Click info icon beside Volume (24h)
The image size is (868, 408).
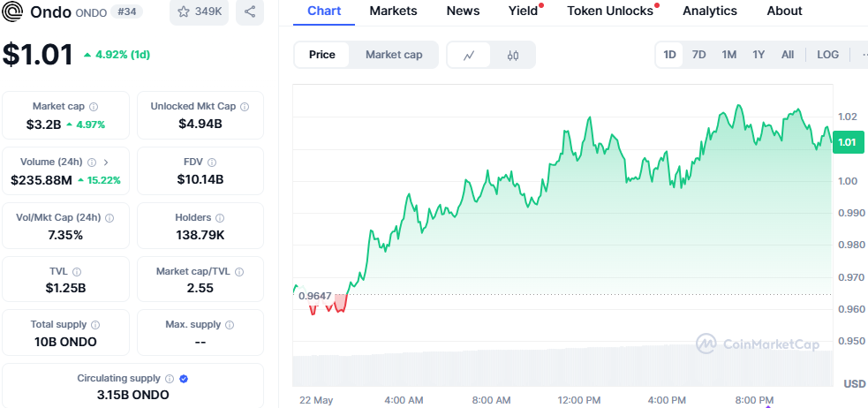(x=91, y=162)
